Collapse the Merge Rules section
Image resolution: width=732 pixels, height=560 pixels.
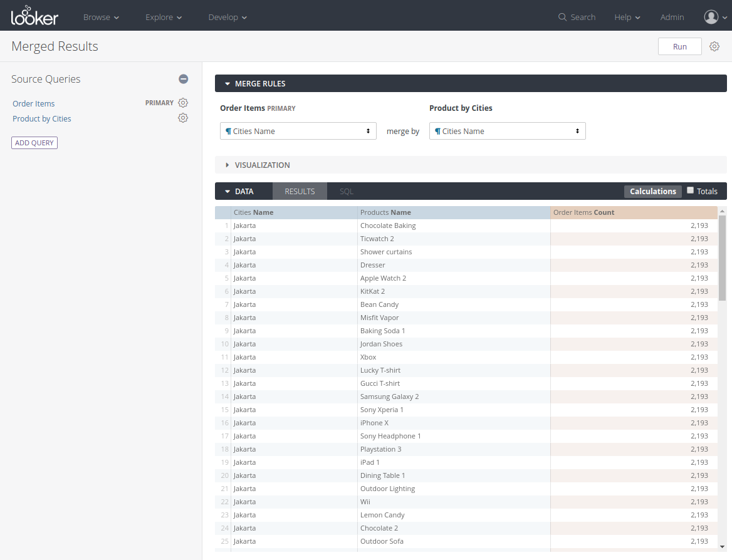[259, 83]
